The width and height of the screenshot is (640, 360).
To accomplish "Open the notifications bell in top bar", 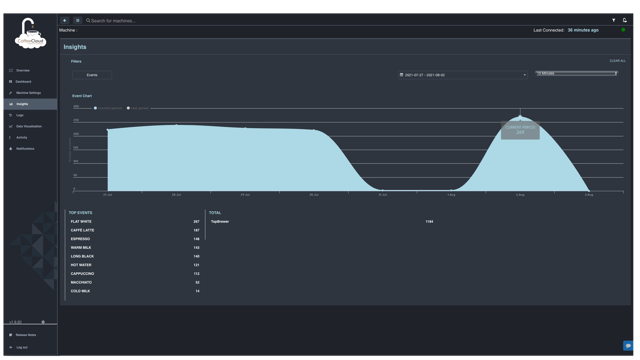I will [x=625, y=20].
